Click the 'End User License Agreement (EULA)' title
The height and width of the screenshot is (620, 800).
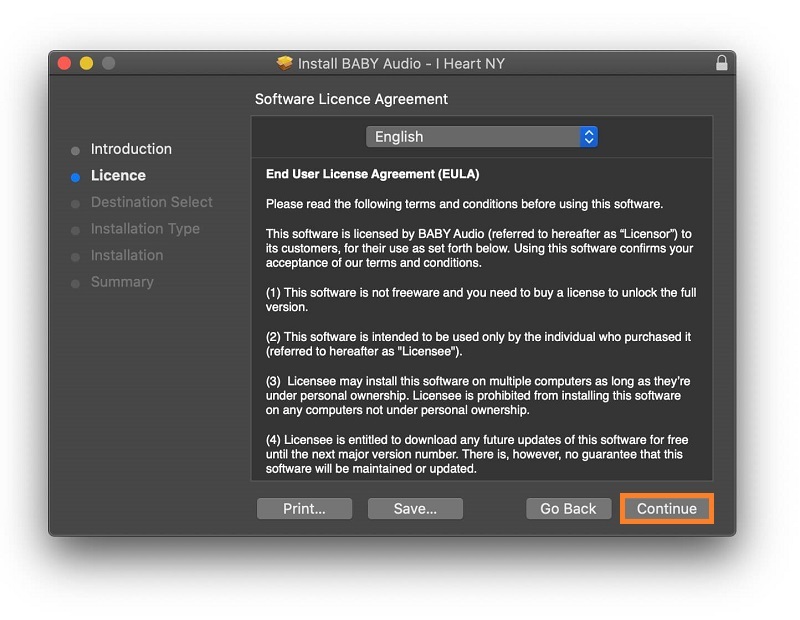click(372, 174)
